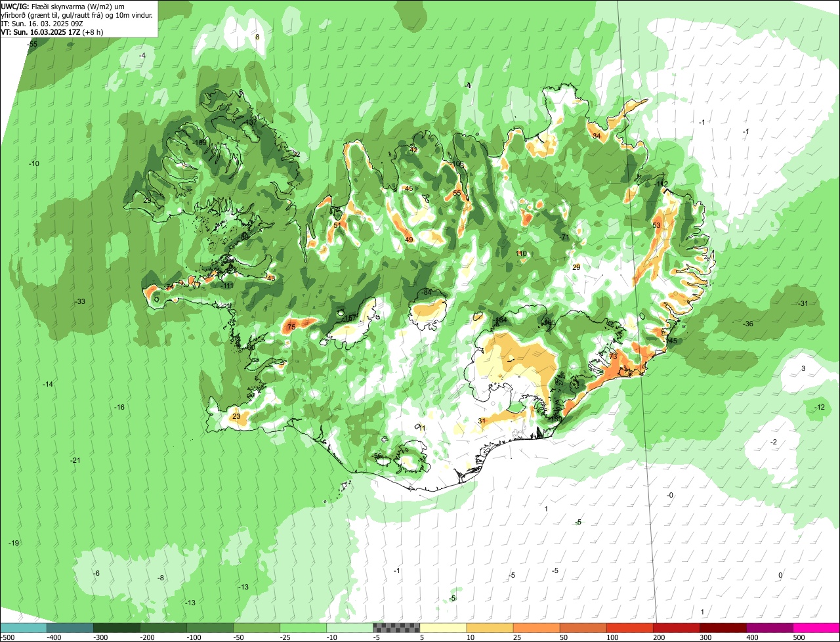Screen dimensions: 840x642
Task: Select the '110' value in central Iceland
Action: pos(521,253)
